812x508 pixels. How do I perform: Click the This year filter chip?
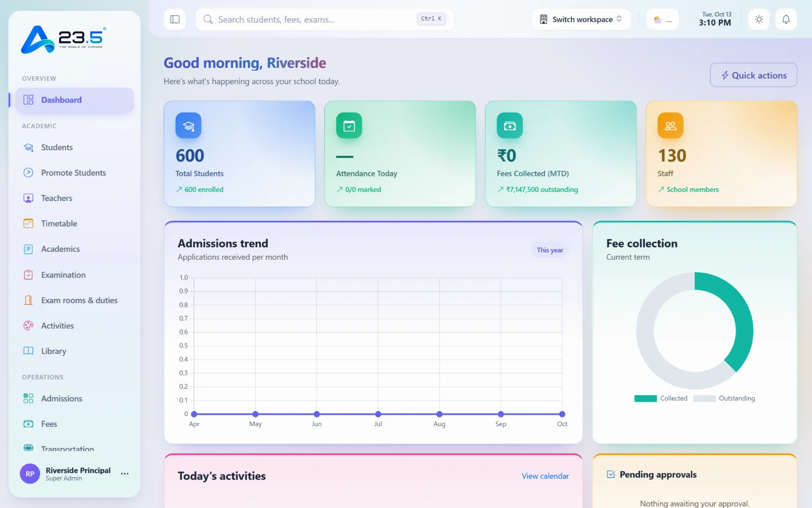[x=550, y=250]
